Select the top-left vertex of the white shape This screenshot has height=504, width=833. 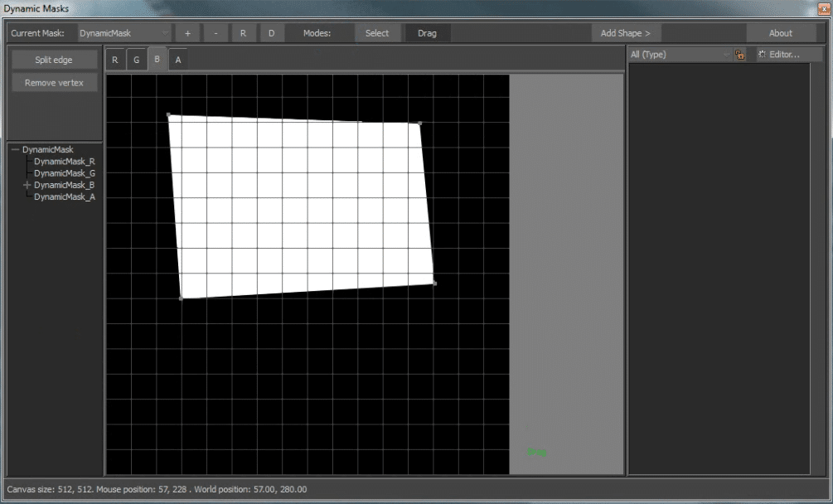click(x=168, y=115)
